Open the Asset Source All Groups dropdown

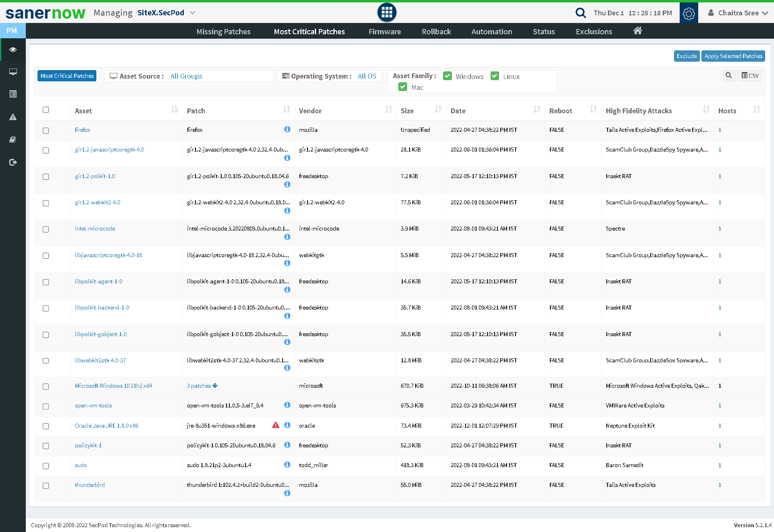186,76
